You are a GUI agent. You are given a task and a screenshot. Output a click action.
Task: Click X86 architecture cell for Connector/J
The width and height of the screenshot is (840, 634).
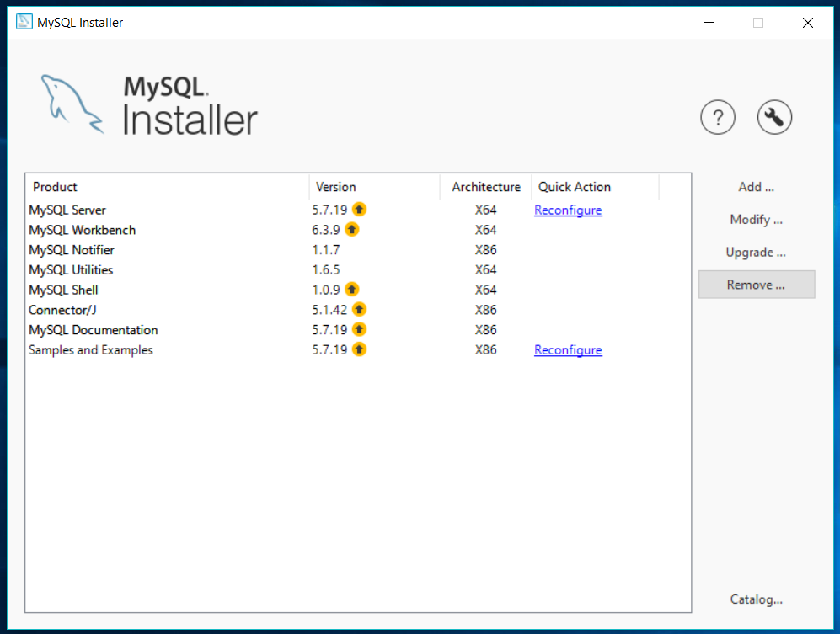tap(486, 310)
